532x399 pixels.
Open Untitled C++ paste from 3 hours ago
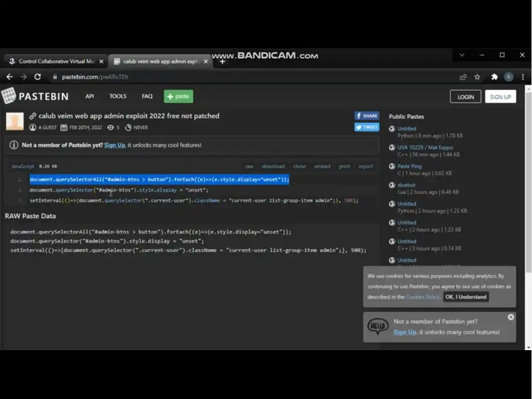click(x=407, y=242)
